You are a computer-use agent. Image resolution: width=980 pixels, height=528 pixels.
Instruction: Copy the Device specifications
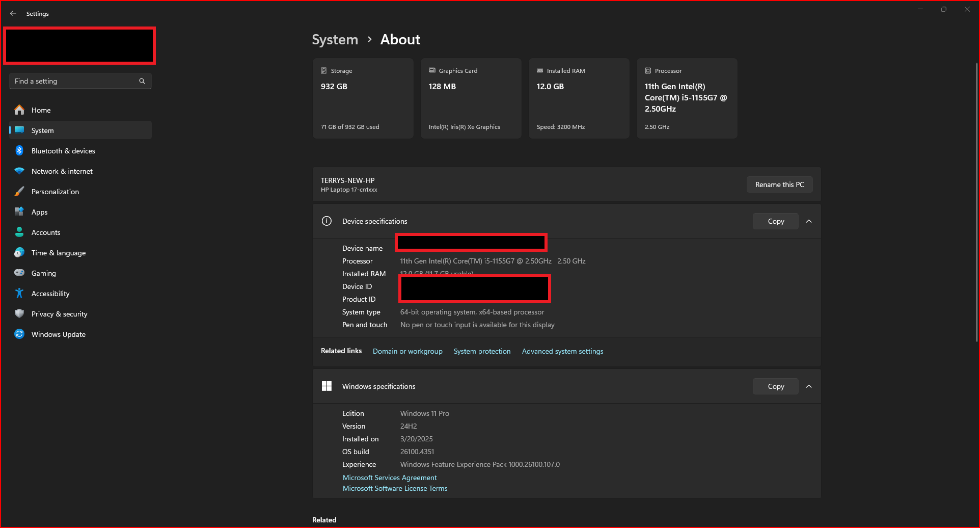click(776, 221)
